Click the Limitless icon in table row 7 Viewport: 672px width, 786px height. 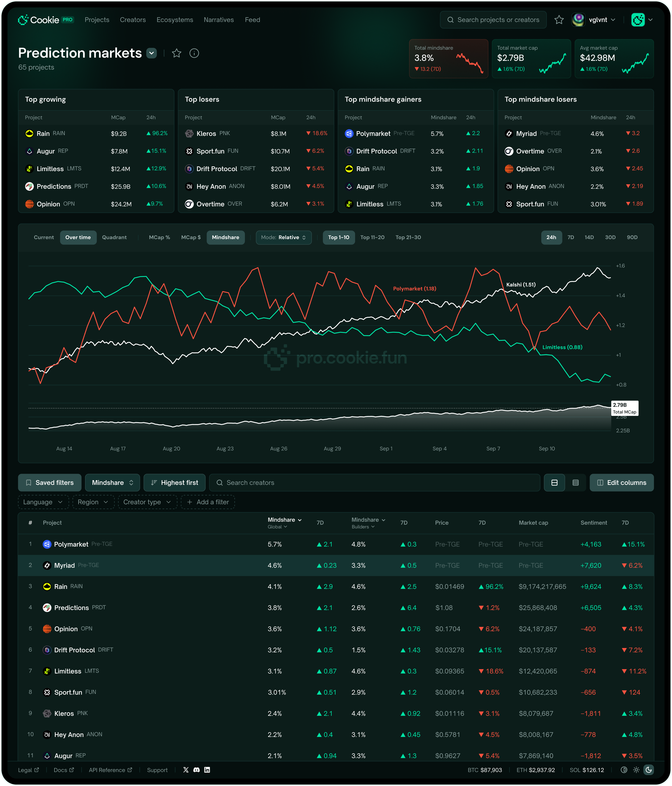[47, 671]
